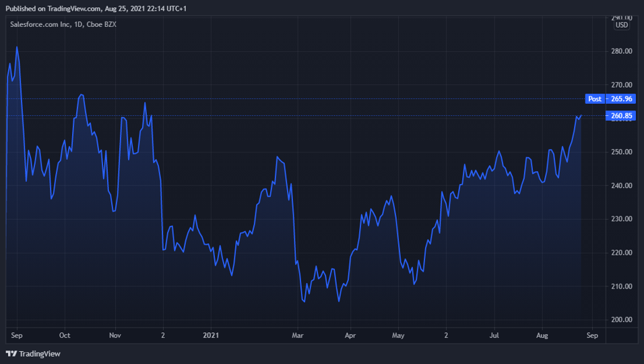This screenshot has width=644, height=364.
Task: Click the Oct marker on time axis
Action: (65, 334)
